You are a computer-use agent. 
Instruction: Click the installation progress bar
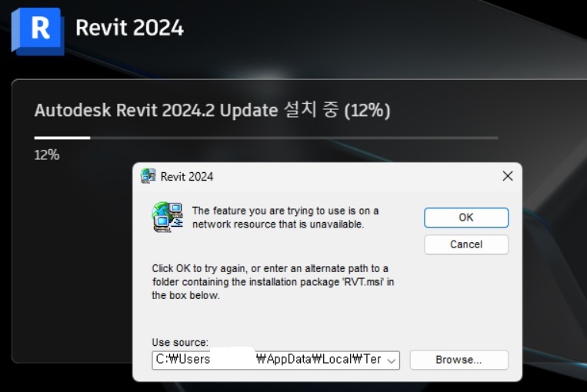point(266,138)
